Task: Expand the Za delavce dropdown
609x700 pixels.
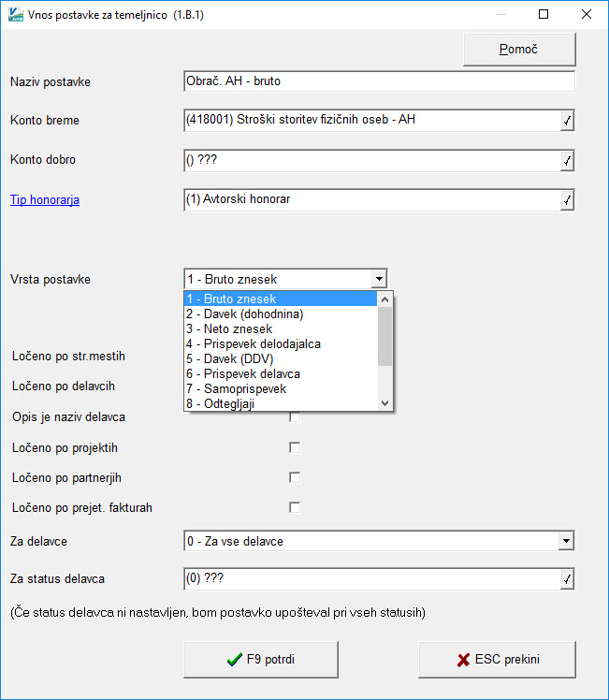Action: [566, 541]
